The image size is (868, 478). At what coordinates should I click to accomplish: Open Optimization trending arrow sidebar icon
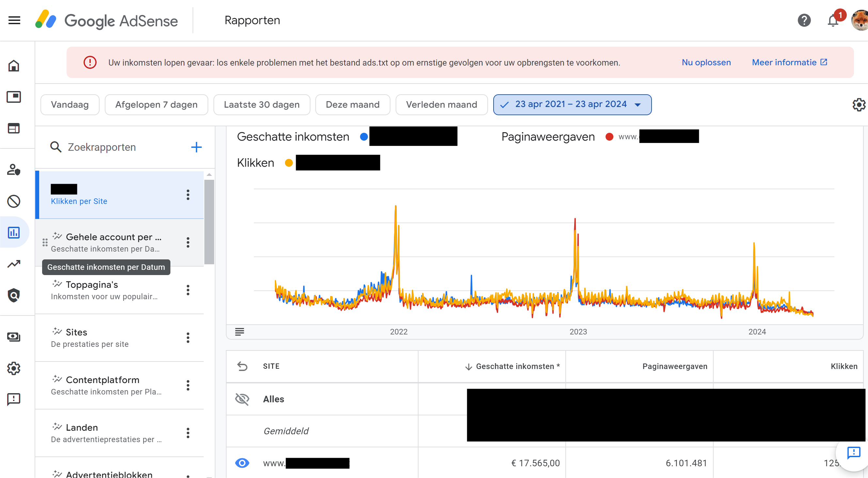coord(14,264)
